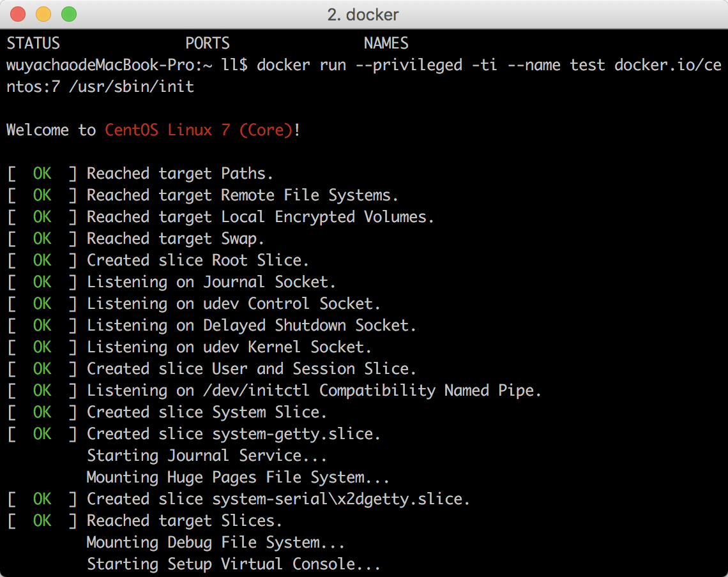
Task: Click 'Listening on Delayed Shutdown Socket.'
Action: point(252,326)
